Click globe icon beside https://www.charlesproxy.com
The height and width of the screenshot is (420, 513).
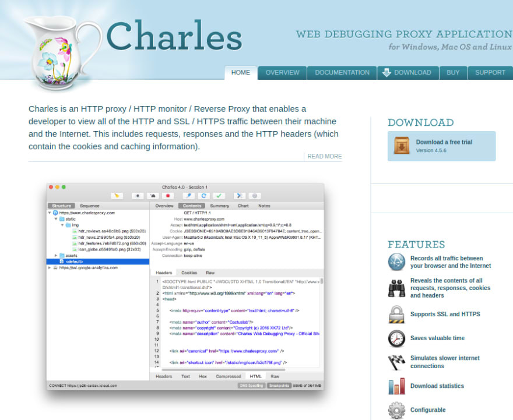point(55,213)
